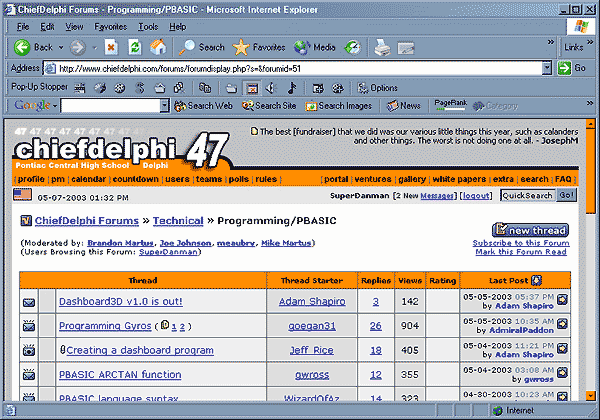
Task: Open the Media pane button
Action: click(x=314, y=47)
